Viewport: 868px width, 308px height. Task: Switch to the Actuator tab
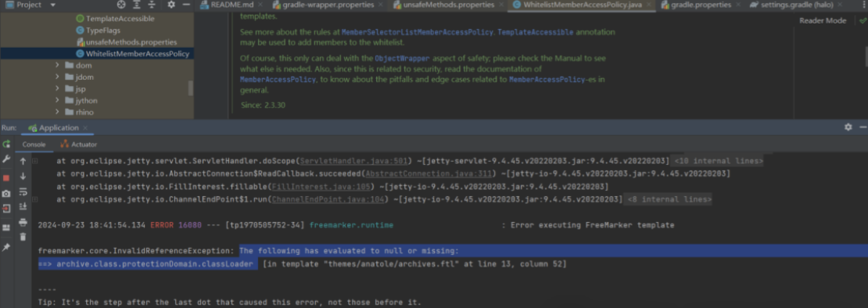pyautogui.click(x=79, y=145)
